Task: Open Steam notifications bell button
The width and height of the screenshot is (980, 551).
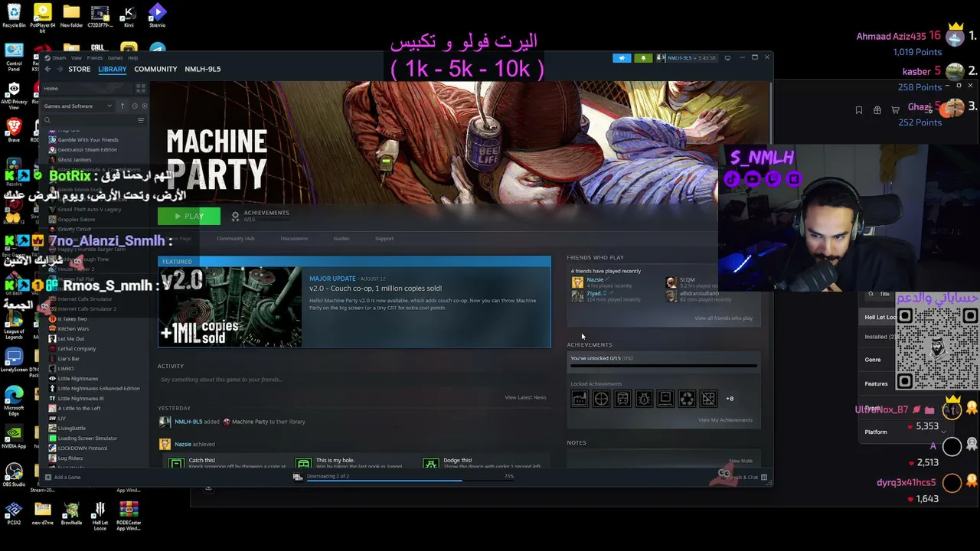Action: tap(643, 58)
